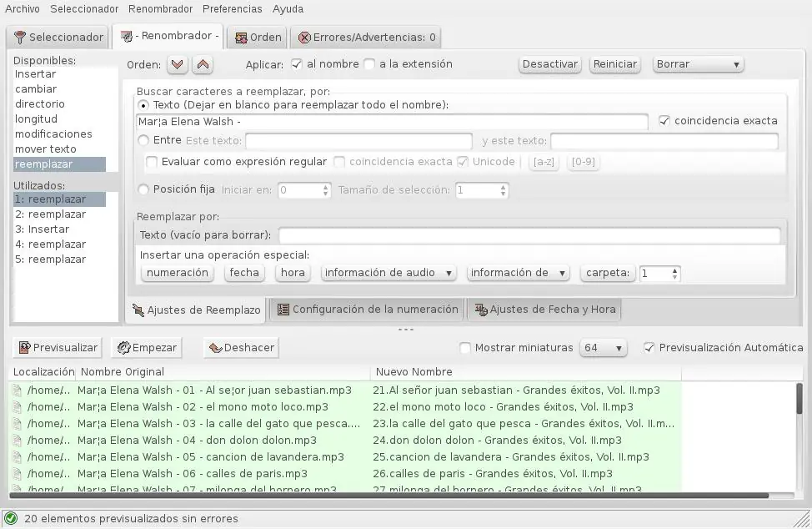Screen dimensions: 812x529
Task: Click the 'Empezar' button
Action: pos(147,348)
